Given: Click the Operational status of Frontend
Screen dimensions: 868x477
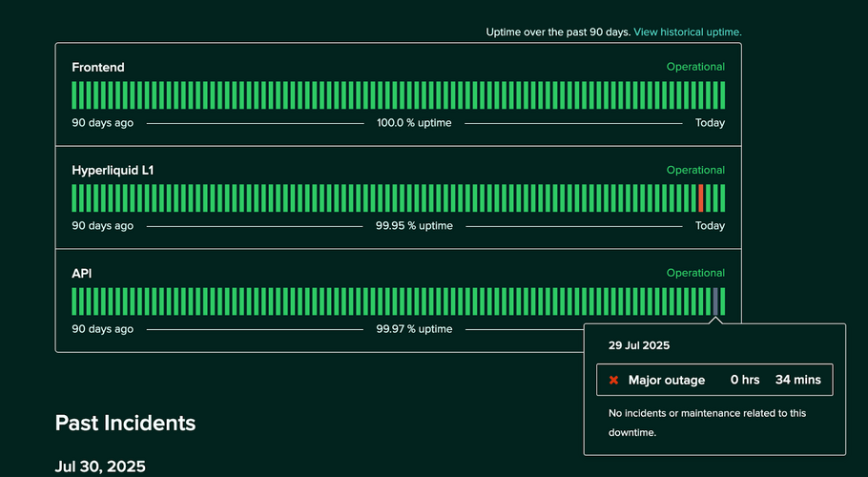Looking at the screenshot, I should (x=695, y=67).
